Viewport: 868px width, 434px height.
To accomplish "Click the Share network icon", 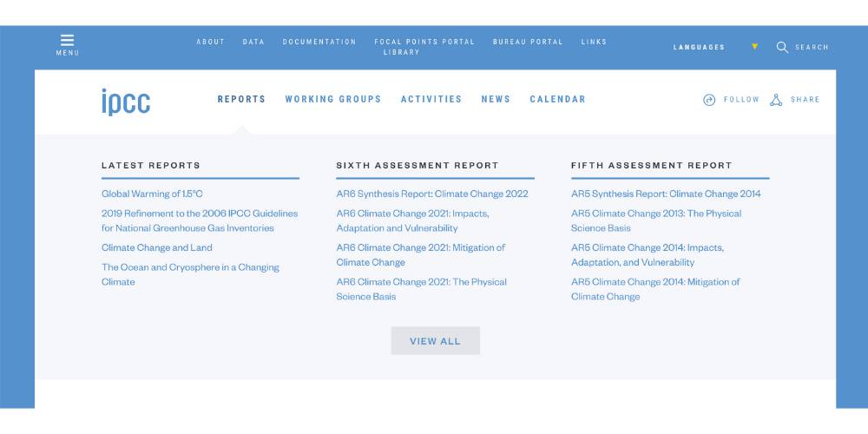I will [776, 100].
